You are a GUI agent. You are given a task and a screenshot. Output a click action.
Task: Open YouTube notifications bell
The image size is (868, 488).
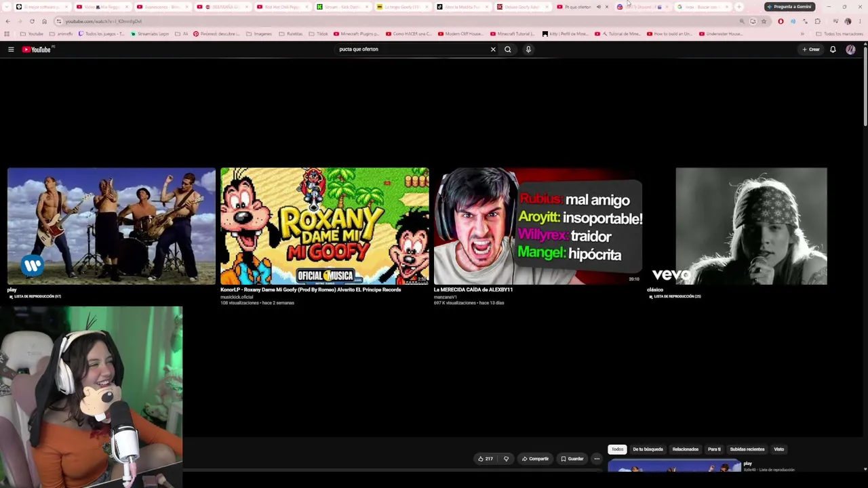[833, 49]
